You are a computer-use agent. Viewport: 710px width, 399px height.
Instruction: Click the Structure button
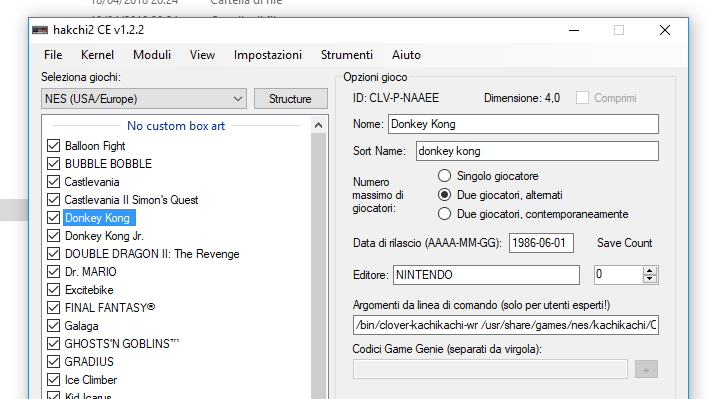tap(290, 99)
